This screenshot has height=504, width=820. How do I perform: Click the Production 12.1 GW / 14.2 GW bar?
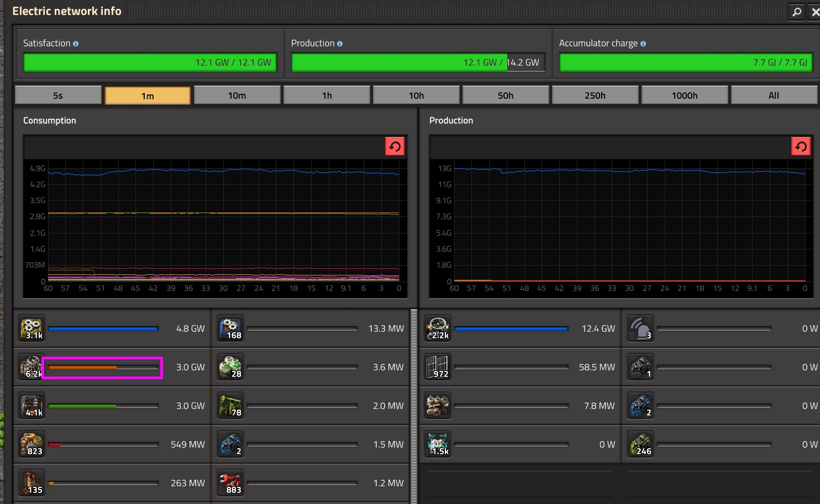tap(418, 62)
